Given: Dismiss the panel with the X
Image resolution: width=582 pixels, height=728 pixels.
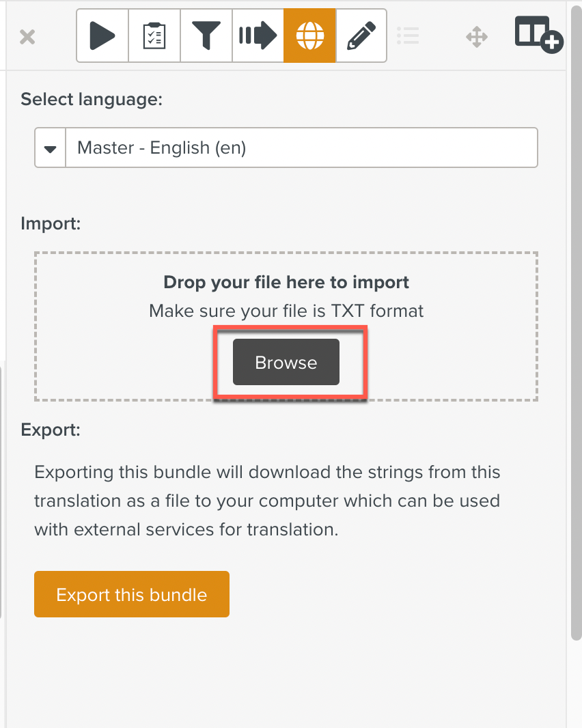Looking at the screenshot, I should coord(26,37).
